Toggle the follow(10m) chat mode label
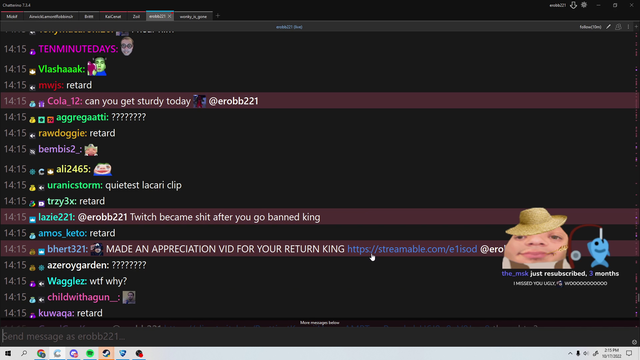640x360 pixels. click(590, 27)
